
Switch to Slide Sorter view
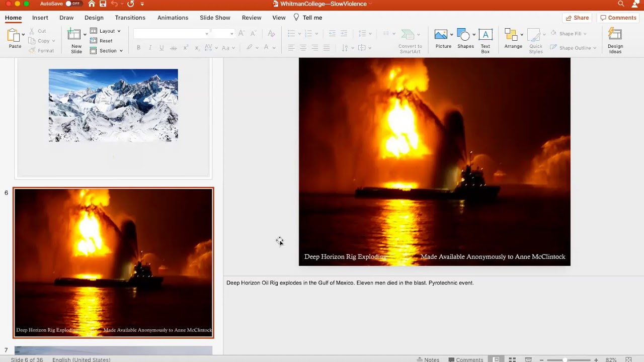[x=512, y=359]
